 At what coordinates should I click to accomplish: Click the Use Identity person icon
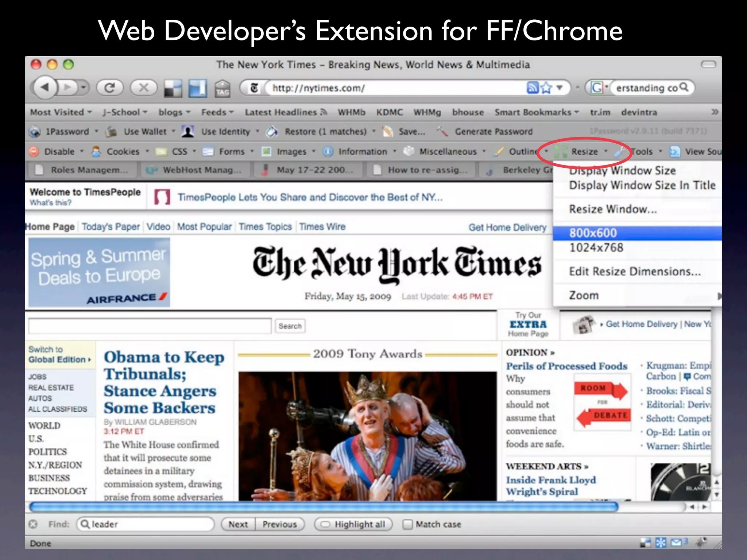point(188,132)
